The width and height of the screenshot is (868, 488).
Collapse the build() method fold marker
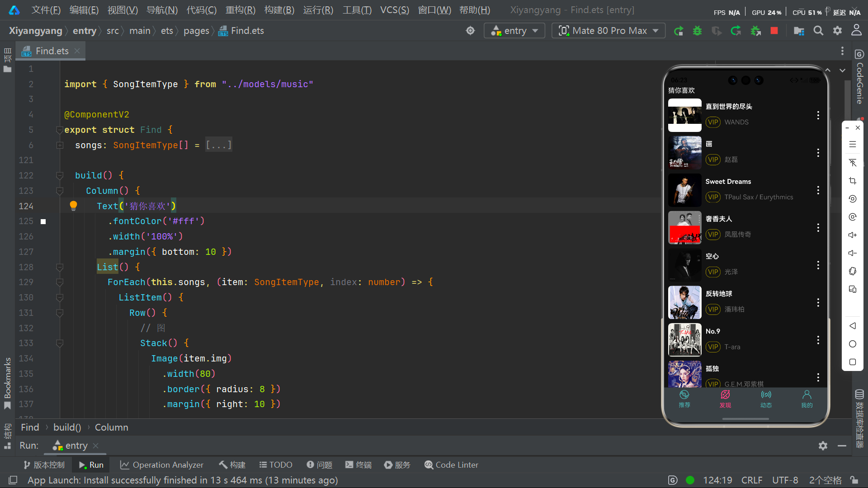(60, 175)
